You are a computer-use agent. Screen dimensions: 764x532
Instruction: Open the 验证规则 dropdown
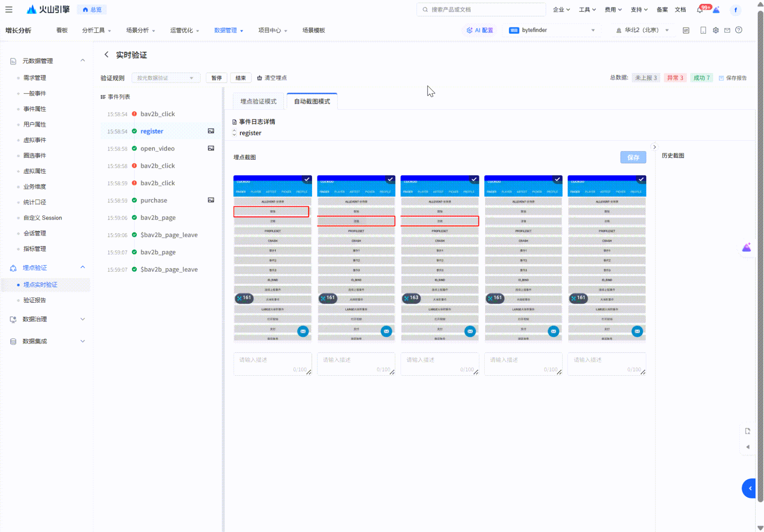(166, 78)
